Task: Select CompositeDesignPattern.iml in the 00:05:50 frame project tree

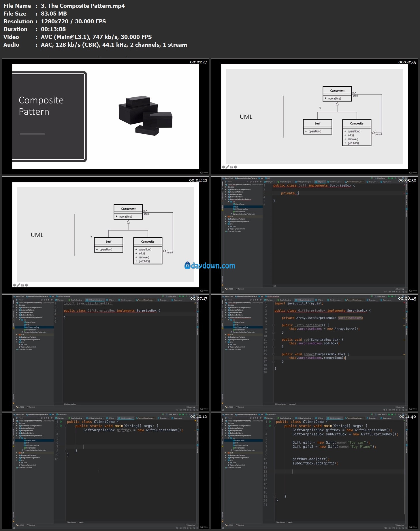Action: 243,214
